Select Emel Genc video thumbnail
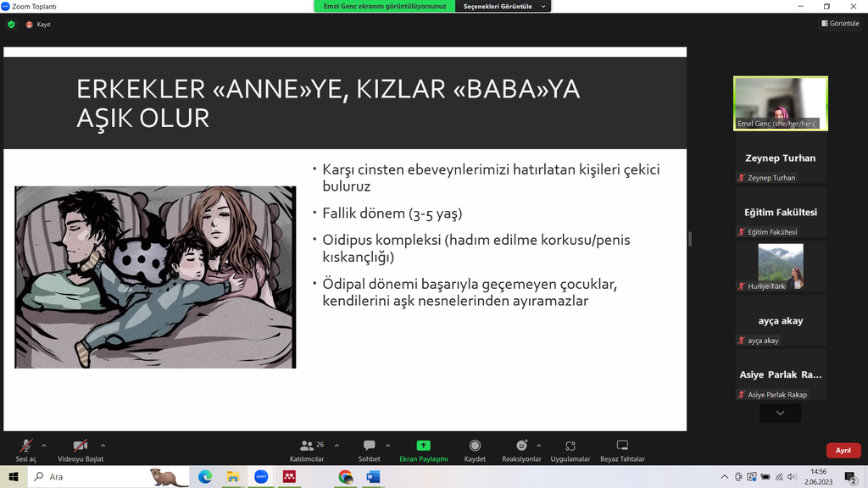The image size is (868, 488). coord(781,103)
